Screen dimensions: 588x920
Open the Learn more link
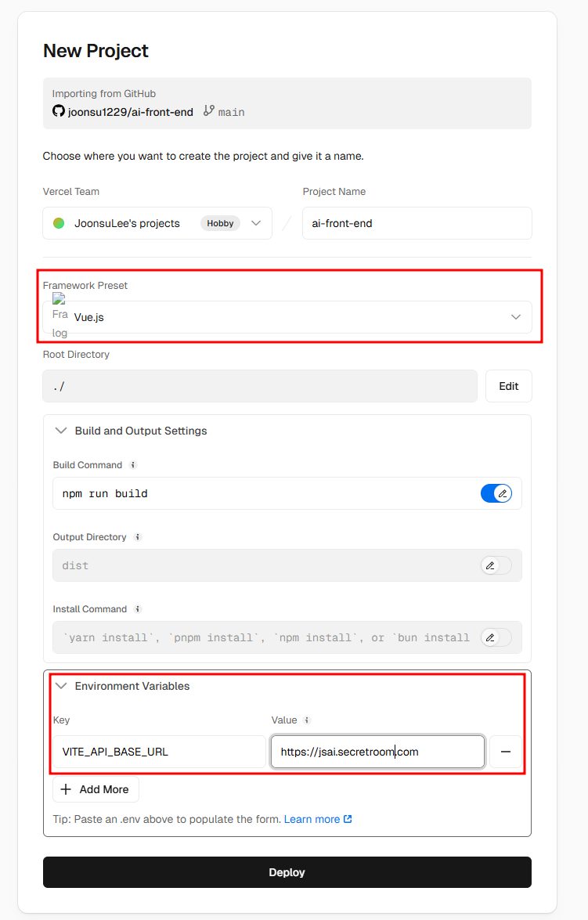click(x=317, y=819)
